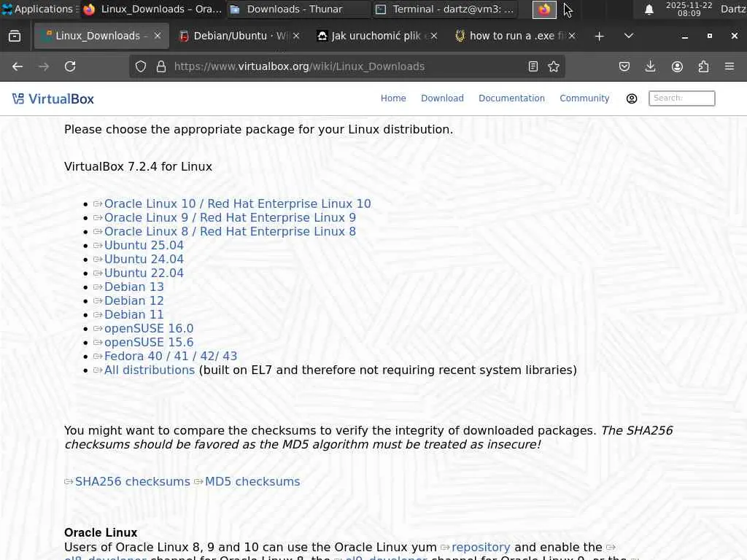Image resolution: width=747 pixels, height=560 pixels.
Task: Download the openSUSE 15.6 package
Action: point(149,343)
